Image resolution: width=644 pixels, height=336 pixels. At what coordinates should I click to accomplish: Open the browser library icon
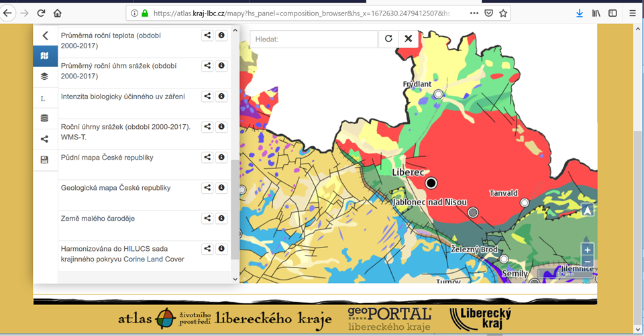(x=596, y=13)
